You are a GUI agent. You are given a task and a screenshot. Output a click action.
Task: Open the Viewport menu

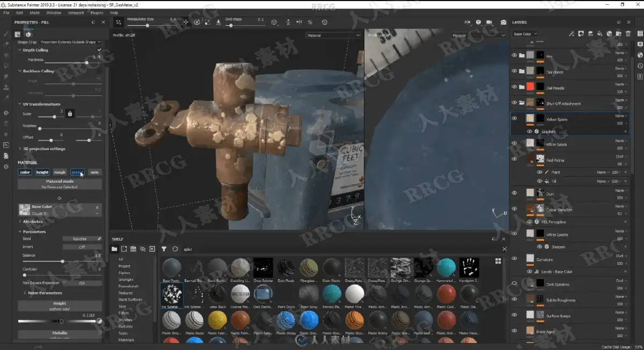pyautogui.click(x=76, y=12)
